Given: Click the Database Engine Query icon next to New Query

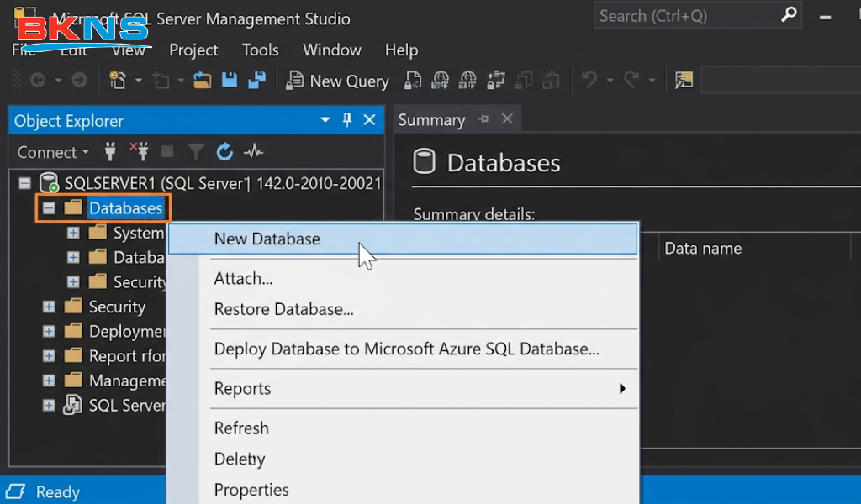Looking at the screenshot, I should pos(413,81).
